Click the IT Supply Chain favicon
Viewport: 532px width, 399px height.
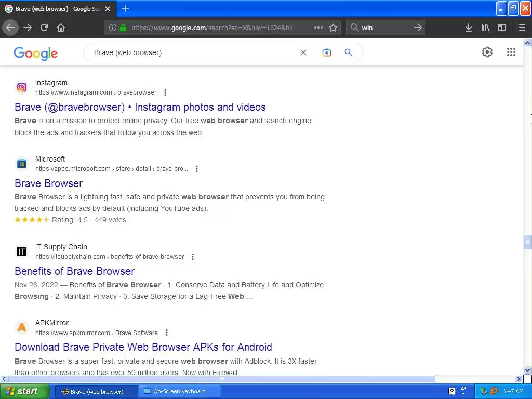(22, 251)
